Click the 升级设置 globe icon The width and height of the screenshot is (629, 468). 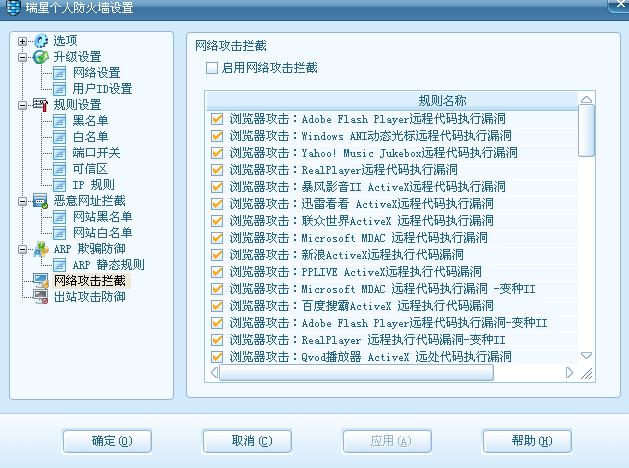41,57
